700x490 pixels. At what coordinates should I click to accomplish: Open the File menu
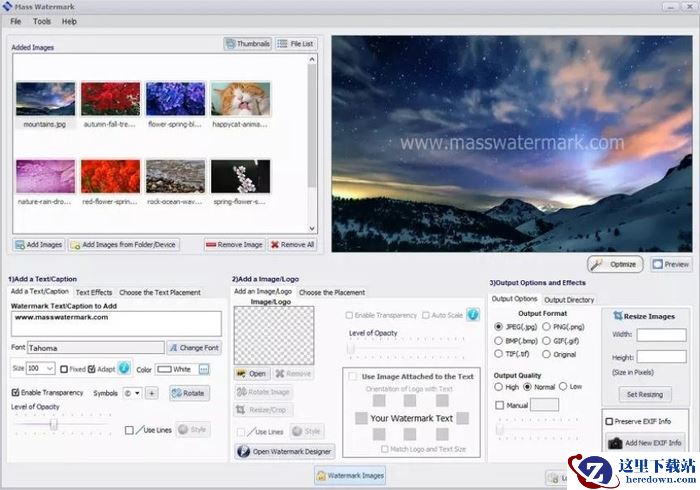16,21
